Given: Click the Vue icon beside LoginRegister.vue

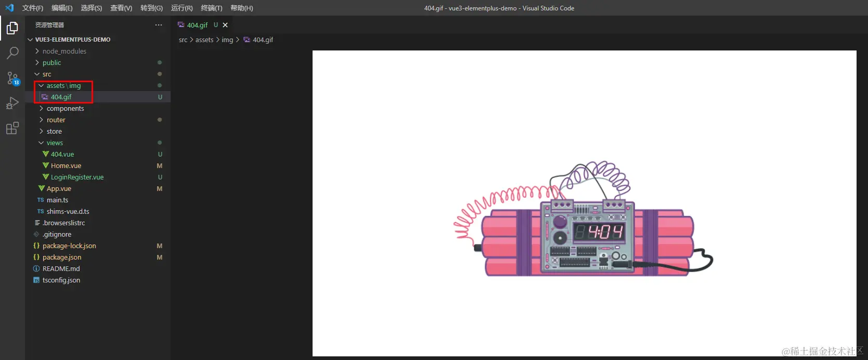Looking at the screenshot, I should [46, 177].
